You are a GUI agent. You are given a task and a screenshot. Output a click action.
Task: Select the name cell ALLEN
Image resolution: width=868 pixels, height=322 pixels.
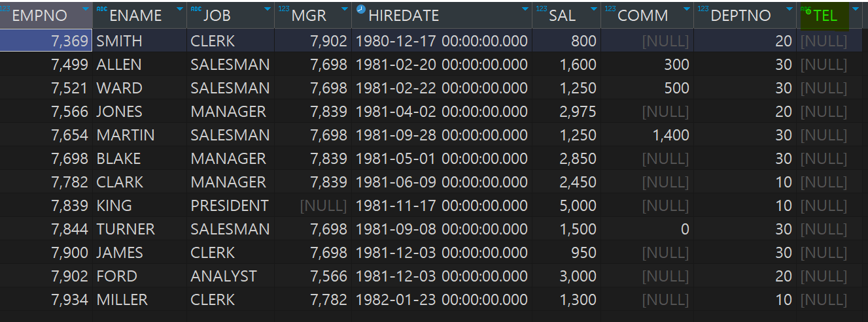tap(140, 65)
